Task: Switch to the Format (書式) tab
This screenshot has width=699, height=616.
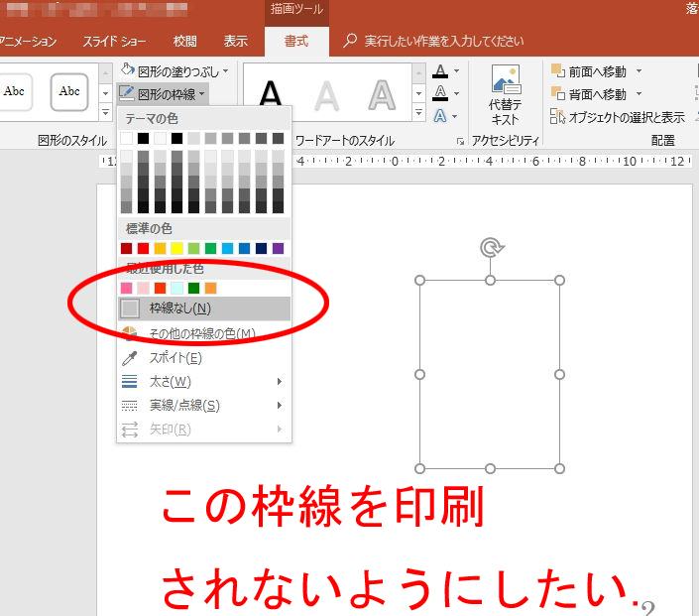Action: [295, 41]
